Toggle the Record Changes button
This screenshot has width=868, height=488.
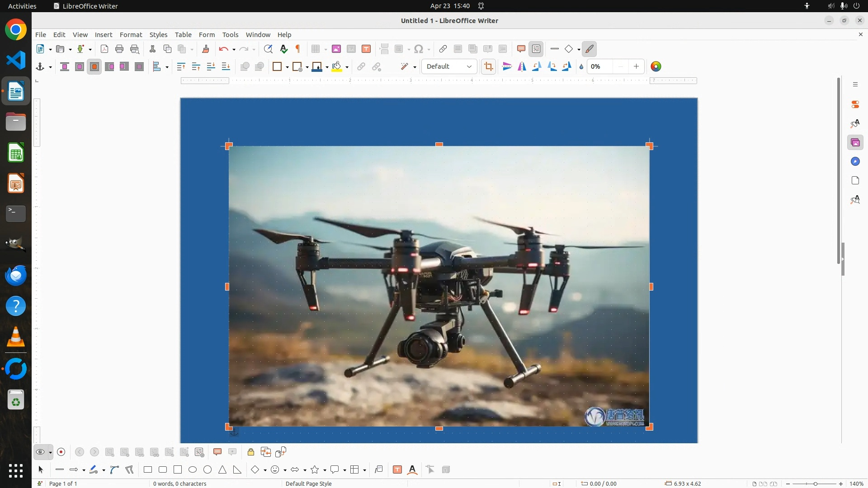point(61,452)
